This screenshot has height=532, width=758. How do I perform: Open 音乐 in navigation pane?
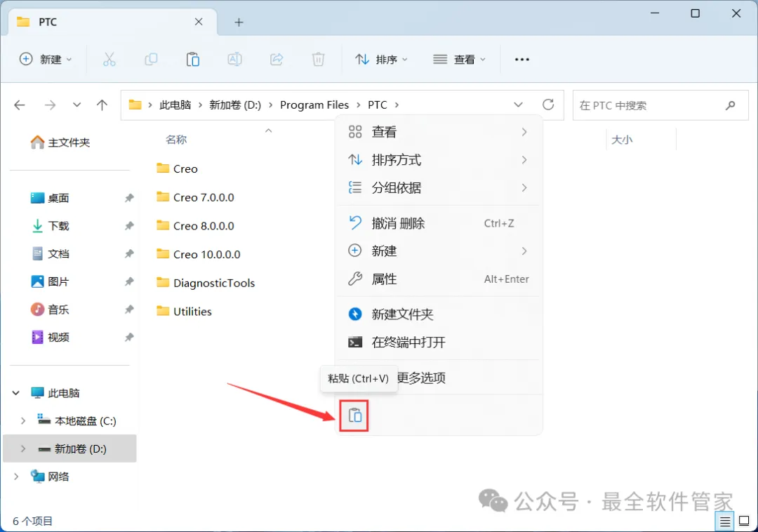coord(50,310)
